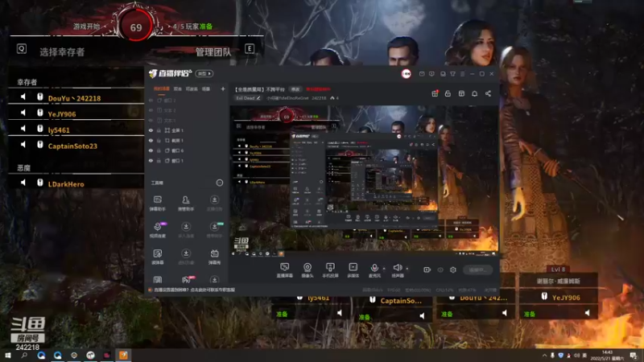This screenshot has height=362, width=644.
Task: Open the PK tool in the toolbox
Action: (x=186, y=280)
